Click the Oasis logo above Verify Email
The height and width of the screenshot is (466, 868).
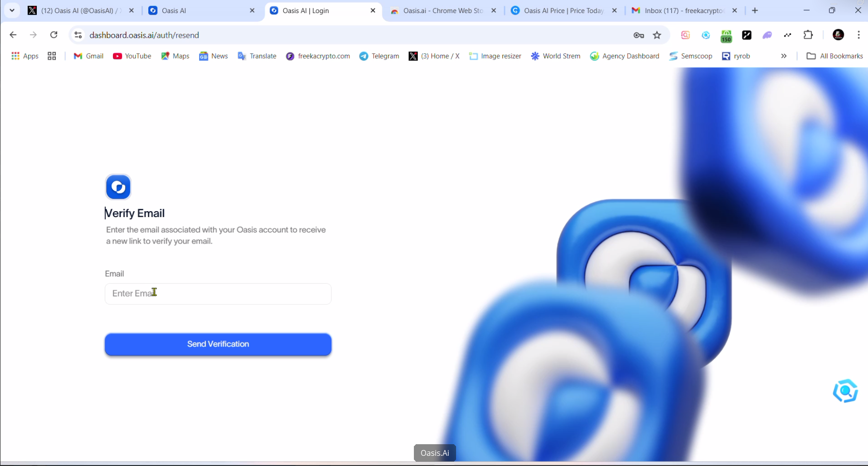tap(118, 187)
